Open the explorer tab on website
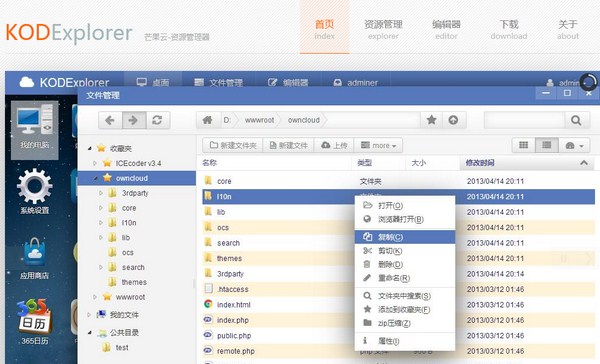 pos(383,30)
